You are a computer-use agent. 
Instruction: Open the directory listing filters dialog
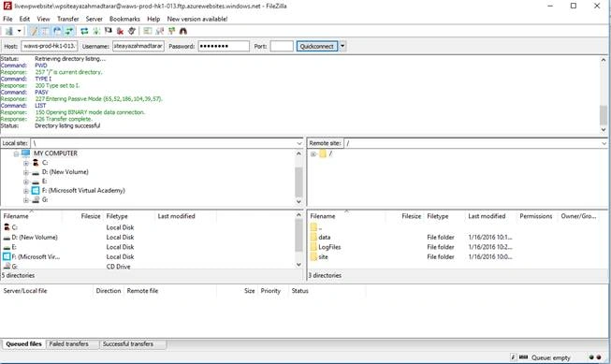click(x=147, y=31)
